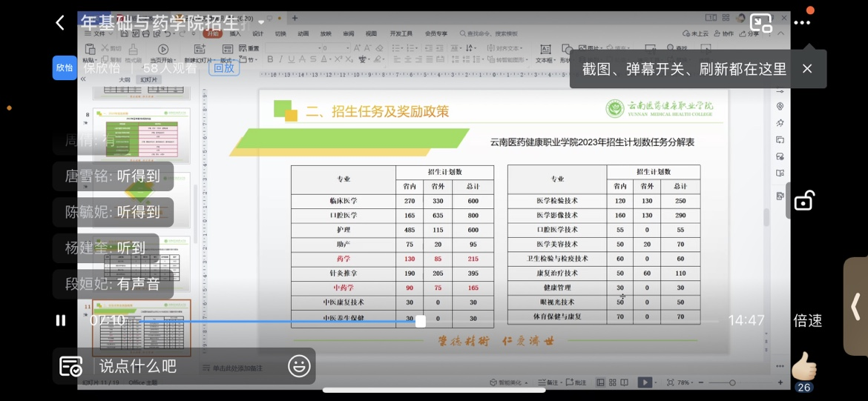
Task: Tap the 回放 replay badge
Action: (224, 68)
